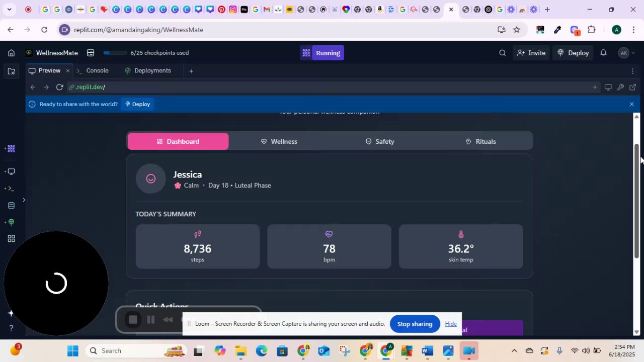Open a new browser tab
644x362 pixels.
[547, 10]
